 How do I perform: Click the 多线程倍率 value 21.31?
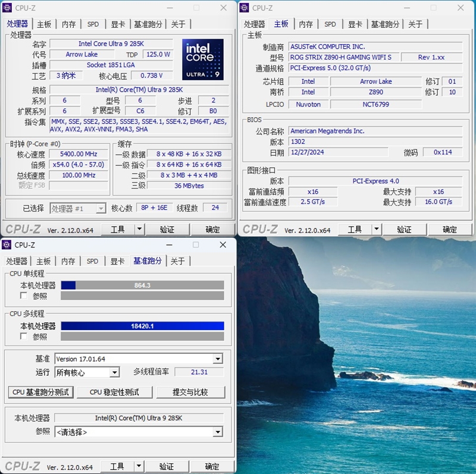coord(199,372)
